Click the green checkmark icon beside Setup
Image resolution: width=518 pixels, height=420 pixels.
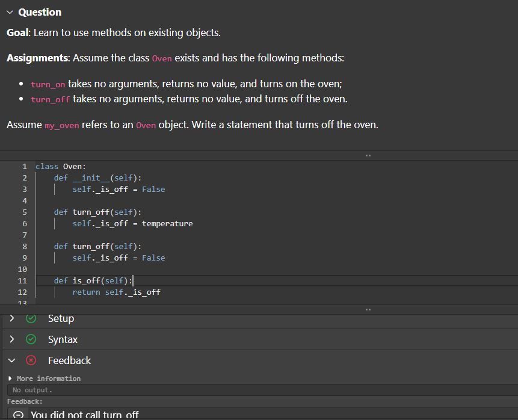[x=31, y=318]
